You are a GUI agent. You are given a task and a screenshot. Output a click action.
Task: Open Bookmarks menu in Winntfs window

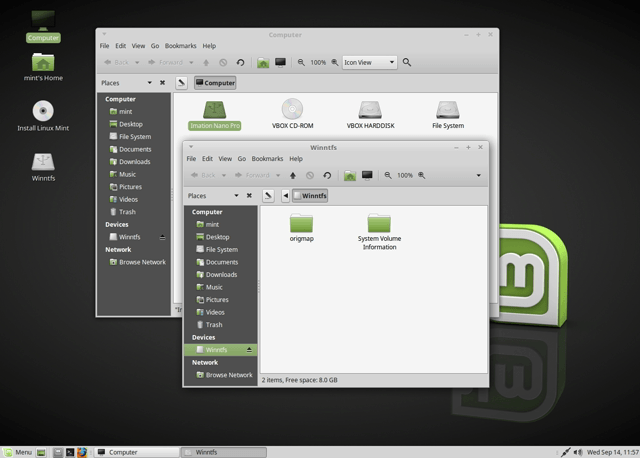click(267, 159)
